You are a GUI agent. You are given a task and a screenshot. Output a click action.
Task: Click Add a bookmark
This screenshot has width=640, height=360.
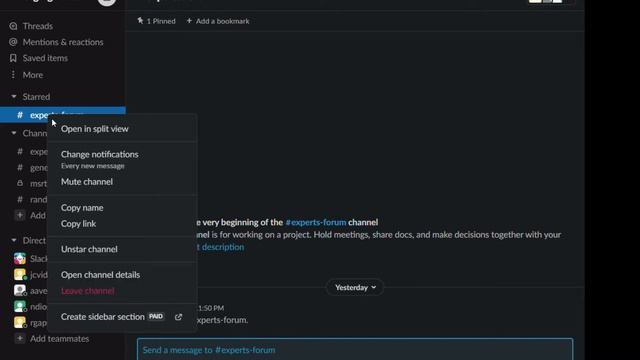[218, 21]
